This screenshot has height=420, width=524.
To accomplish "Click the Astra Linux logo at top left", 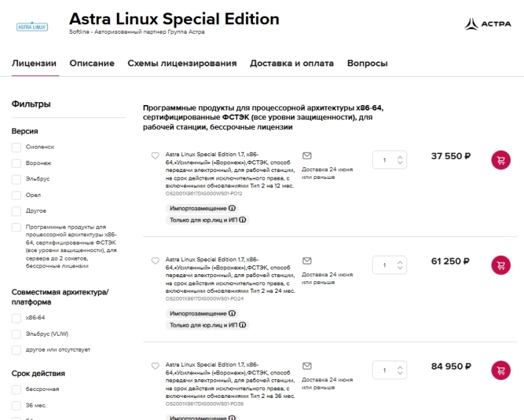I will tap(31, 26).
